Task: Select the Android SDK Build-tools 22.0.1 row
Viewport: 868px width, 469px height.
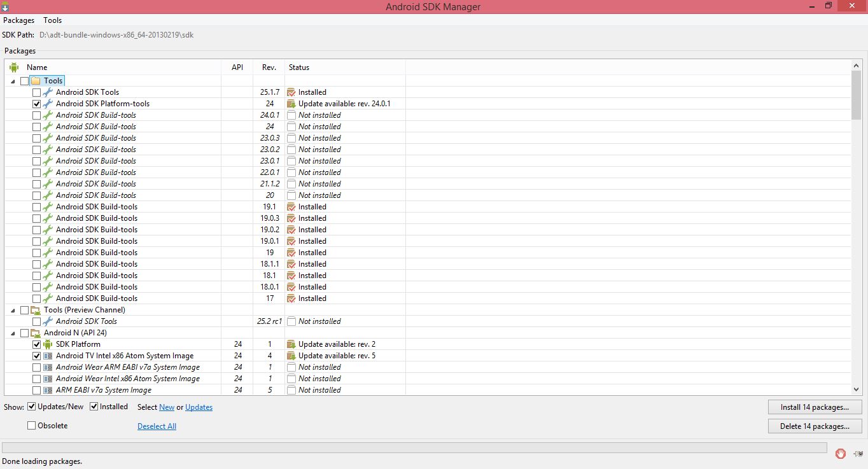Action: click(428, 172)
